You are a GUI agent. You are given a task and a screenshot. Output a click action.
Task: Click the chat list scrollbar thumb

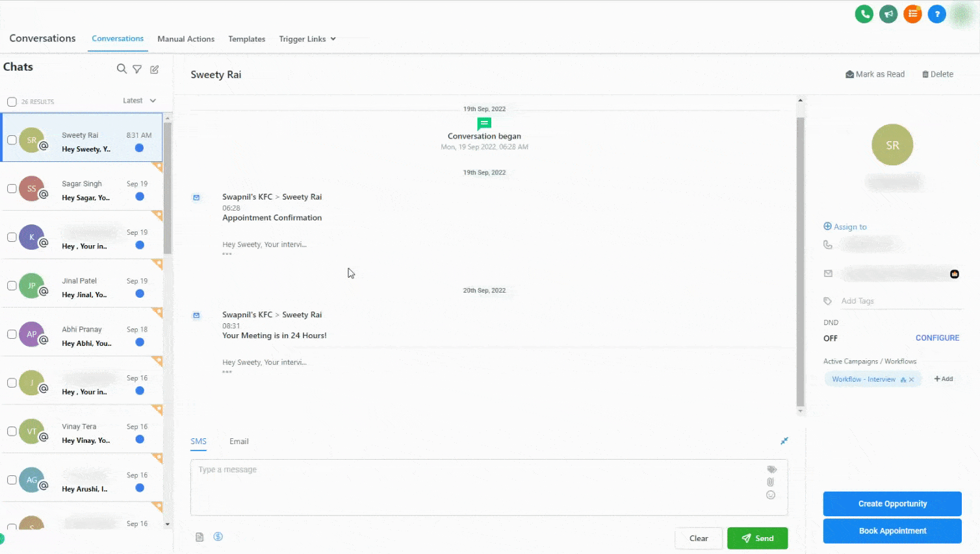168,188
